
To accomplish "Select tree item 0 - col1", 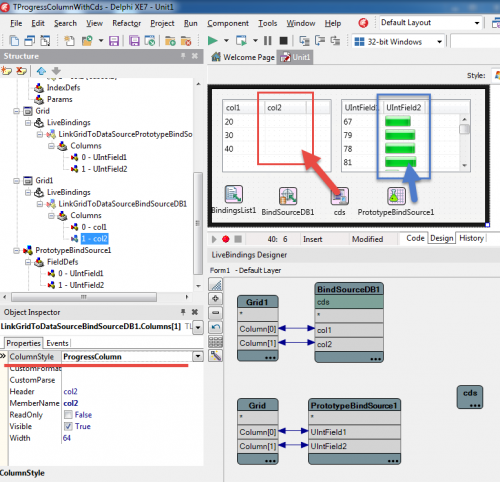I will tap(94, 227).
